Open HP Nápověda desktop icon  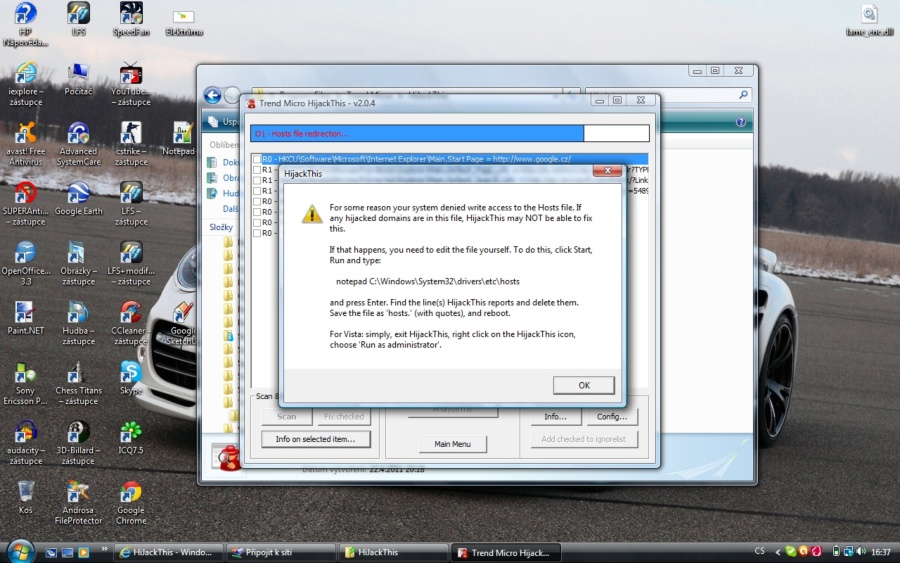25,24
